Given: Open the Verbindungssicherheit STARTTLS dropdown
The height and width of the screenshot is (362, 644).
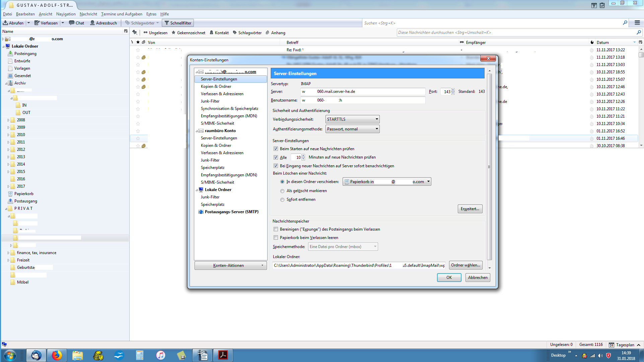Looking at the screenshot, I should [352, 119].
